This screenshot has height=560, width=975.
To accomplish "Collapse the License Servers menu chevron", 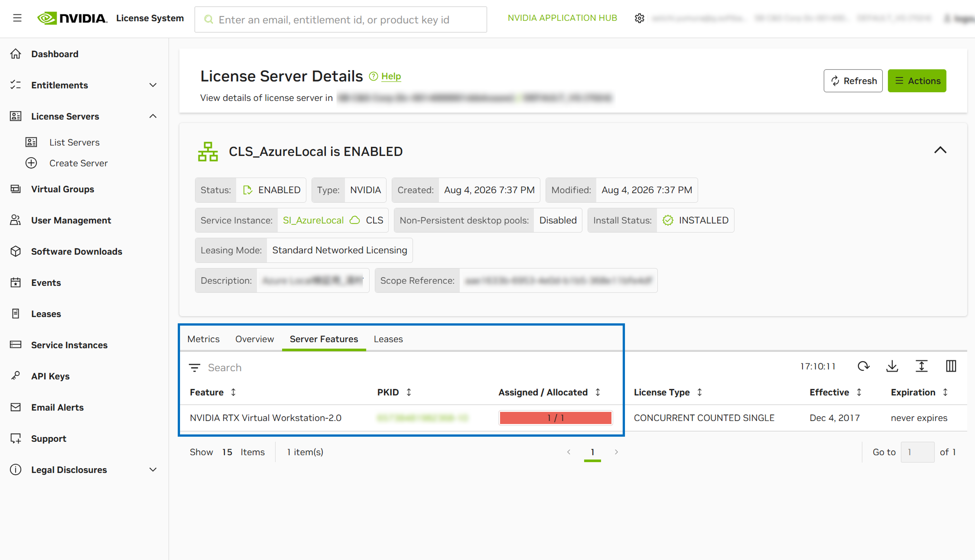I will pos(153,116).
